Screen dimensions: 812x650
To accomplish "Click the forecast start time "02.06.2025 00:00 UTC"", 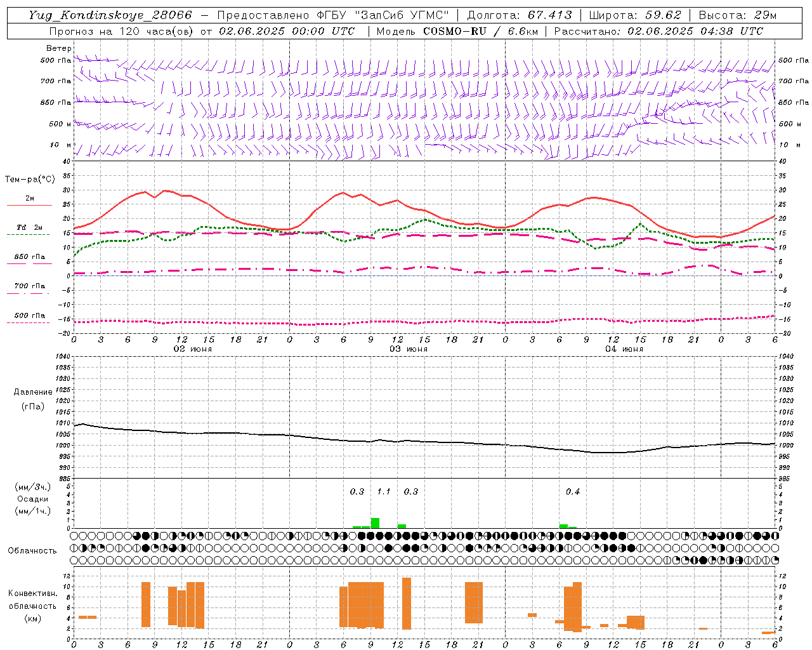I will 287,31.
